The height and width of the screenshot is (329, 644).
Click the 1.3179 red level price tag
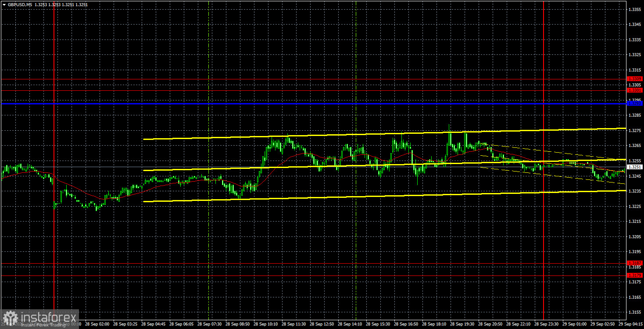click(635, 275)
